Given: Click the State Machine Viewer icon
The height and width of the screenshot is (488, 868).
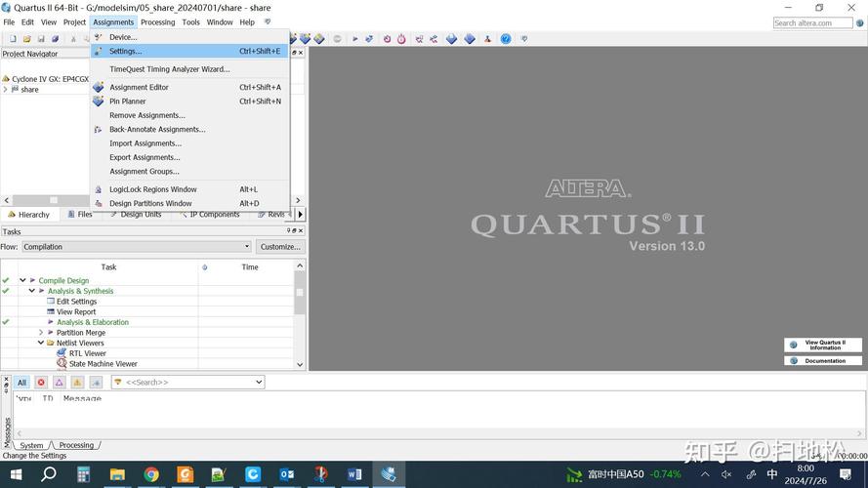Looking at the screenshot, I should click(62, 364).
